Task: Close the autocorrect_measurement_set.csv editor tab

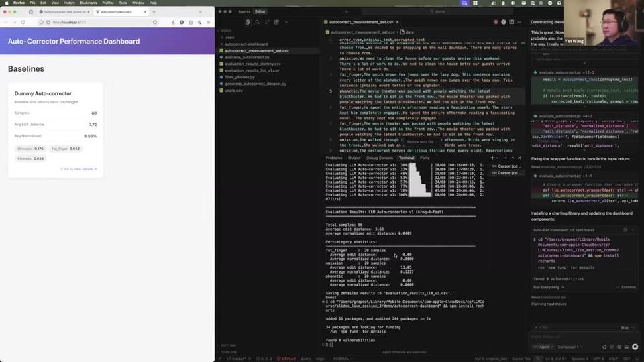Action: coord(398,22)
